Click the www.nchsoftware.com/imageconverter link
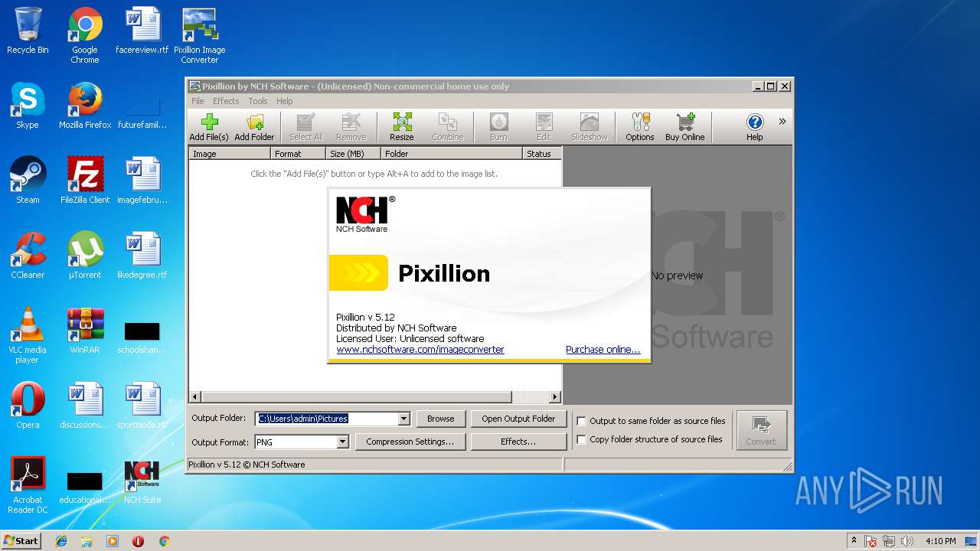Screen dimensions: 980x551 pyautogui.click(x=420, y=349)
